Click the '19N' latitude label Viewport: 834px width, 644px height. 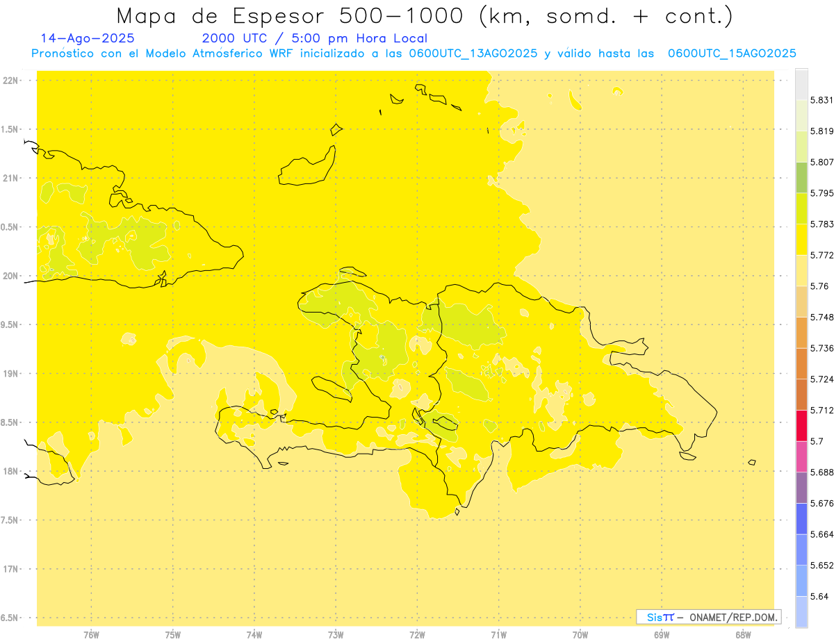tap(11, 374)
